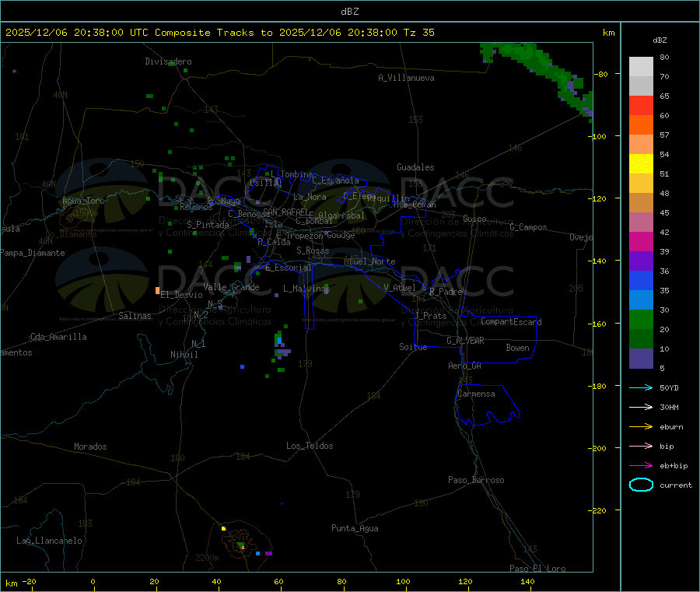Click the timestamp '2025/12/06 20:38:00 UTC Composite' header
This screenshot has height=592, width=700.
tap(108, 33)
